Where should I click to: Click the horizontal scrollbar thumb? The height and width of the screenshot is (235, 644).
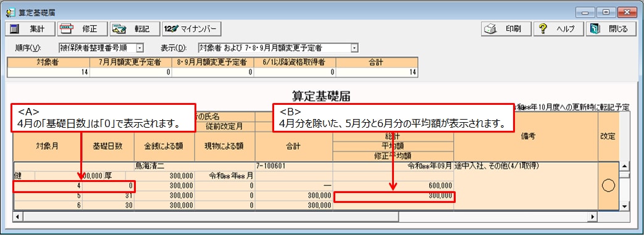point(211,216)
